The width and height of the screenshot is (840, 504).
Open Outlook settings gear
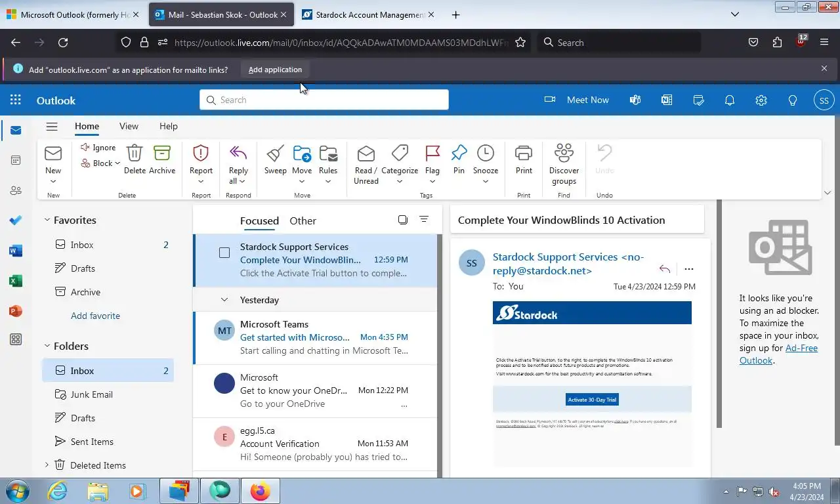click(761, 100)
